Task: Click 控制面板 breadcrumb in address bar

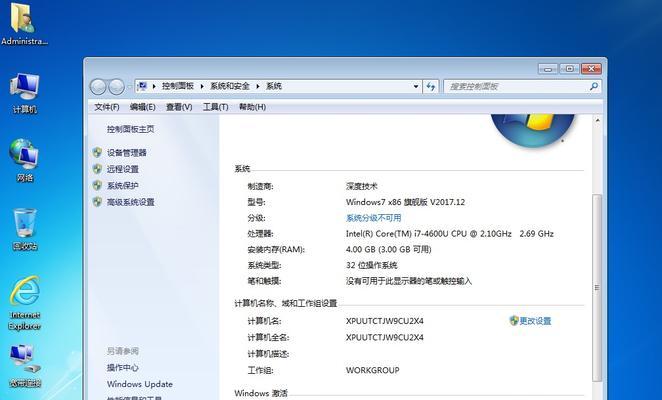Action: pyautogui.click(x=178, y=86)
